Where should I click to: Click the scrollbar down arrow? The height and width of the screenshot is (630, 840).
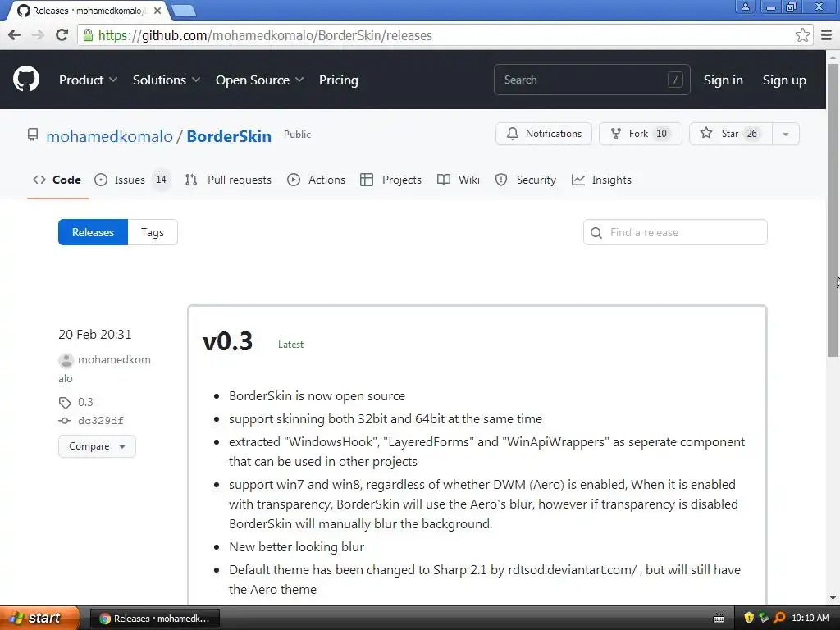coord(833,598)
